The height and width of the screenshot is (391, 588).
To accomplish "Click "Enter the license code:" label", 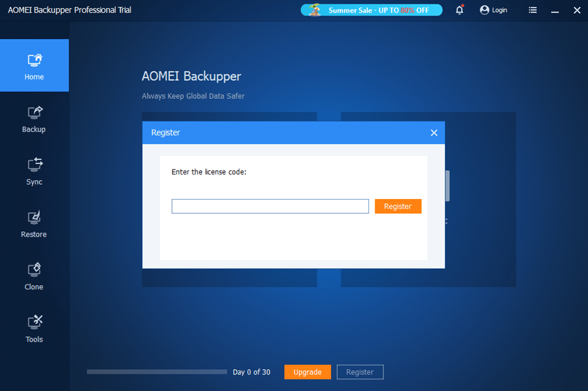I will click(x=209, y=172).
